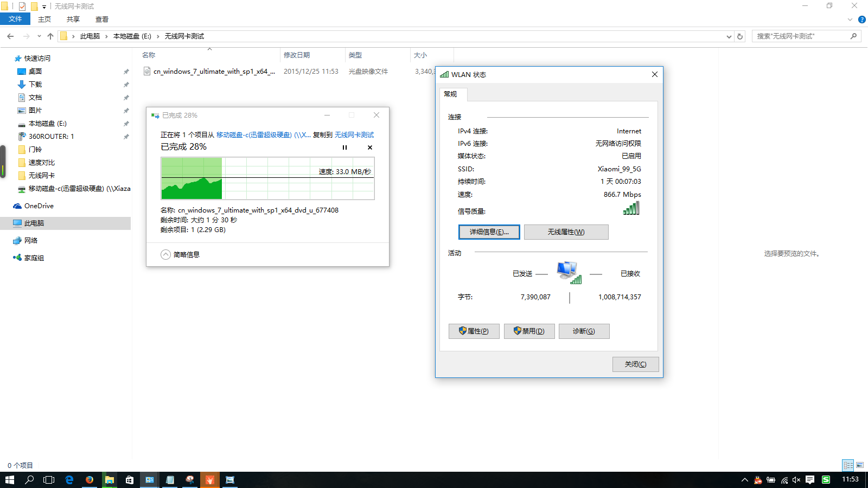This screenshot has height=488, width=868.
Task: Open Explorer help question mark icon
Action: coord(861,20)
